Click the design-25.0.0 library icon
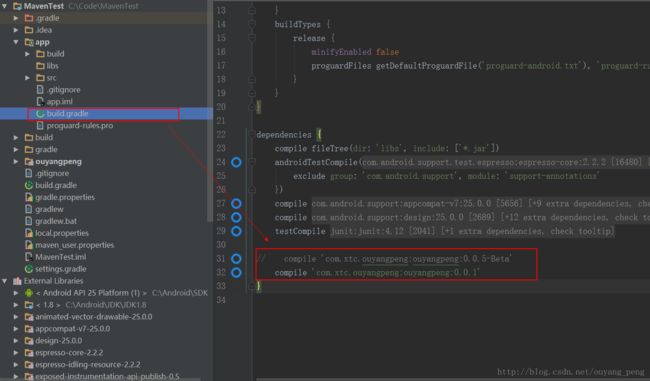The height and width of the screenshot is (381, 650). click(x=29, y=341)
